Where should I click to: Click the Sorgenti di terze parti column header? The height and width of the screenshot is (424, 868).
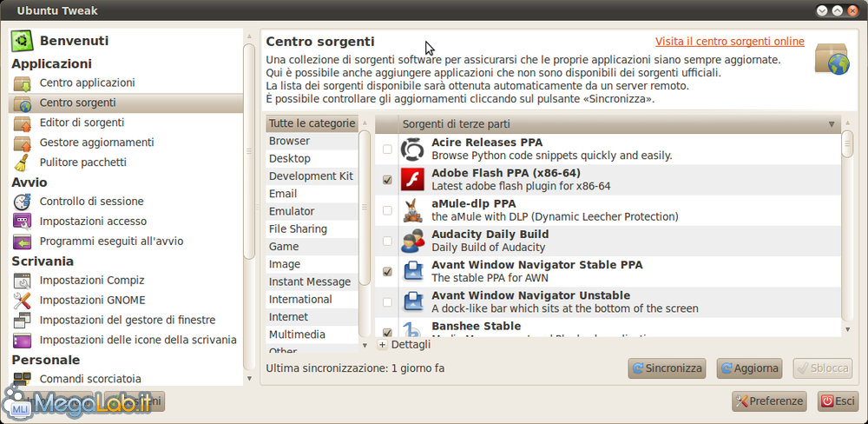[x=608, y=124]
